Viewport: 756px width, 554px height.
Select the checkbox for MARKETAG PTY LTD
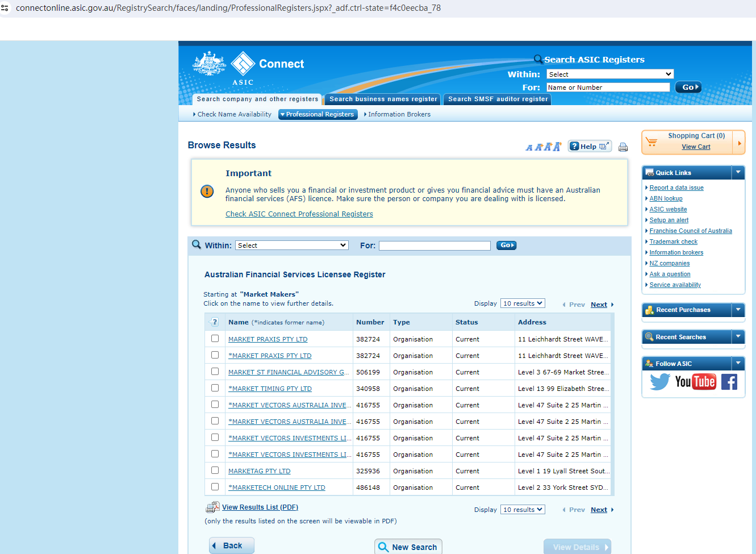click(x=215, y=470)
